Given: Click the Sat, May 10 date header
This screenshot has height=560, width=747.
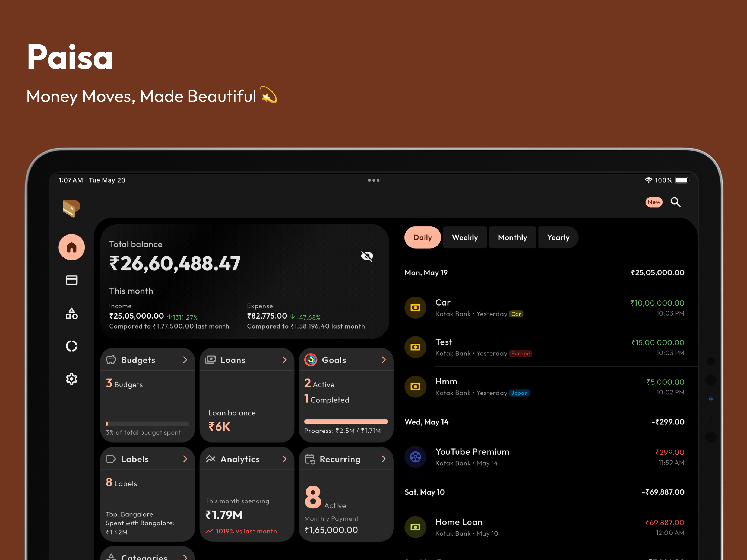Looking at the screenshot, I should (425, 492).
